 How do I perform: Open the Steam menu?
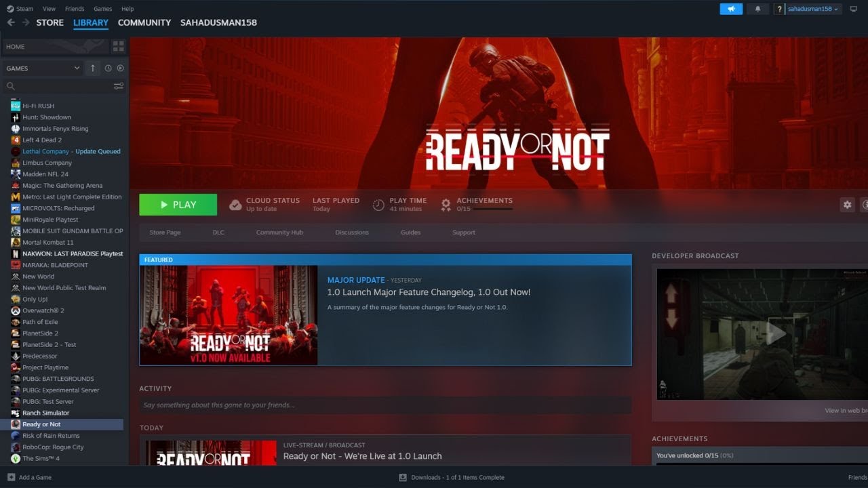[20, 9]
